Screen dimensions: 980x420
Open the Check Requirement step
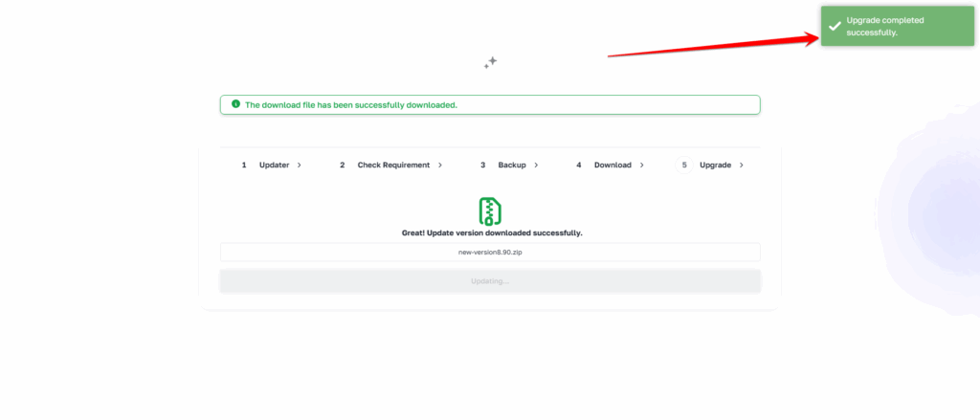pos(393,165)
